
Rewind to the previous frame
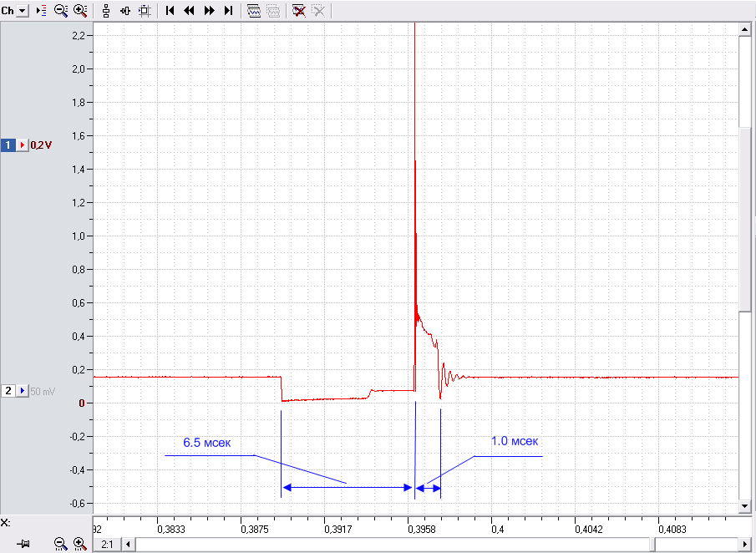coord(190,11)
